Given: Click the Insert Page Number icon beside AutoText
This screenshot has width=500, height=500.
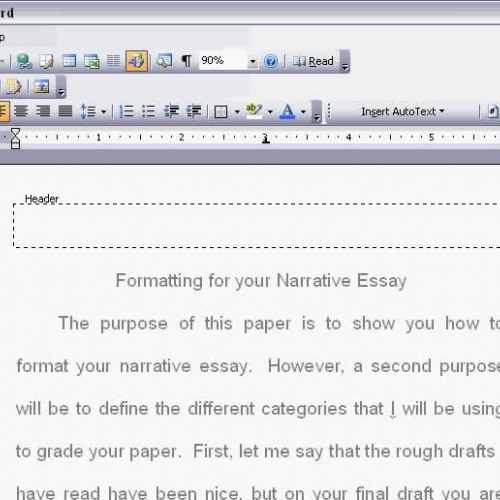Looking at the screenshot, I should (493, 111).
